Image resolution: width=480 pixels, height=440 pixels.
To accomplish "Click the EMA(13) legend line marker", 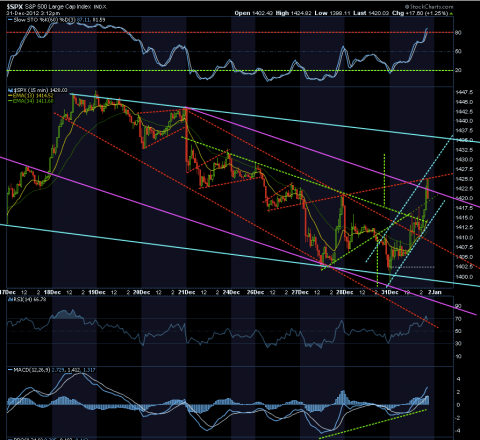I will tap(10, 96).
